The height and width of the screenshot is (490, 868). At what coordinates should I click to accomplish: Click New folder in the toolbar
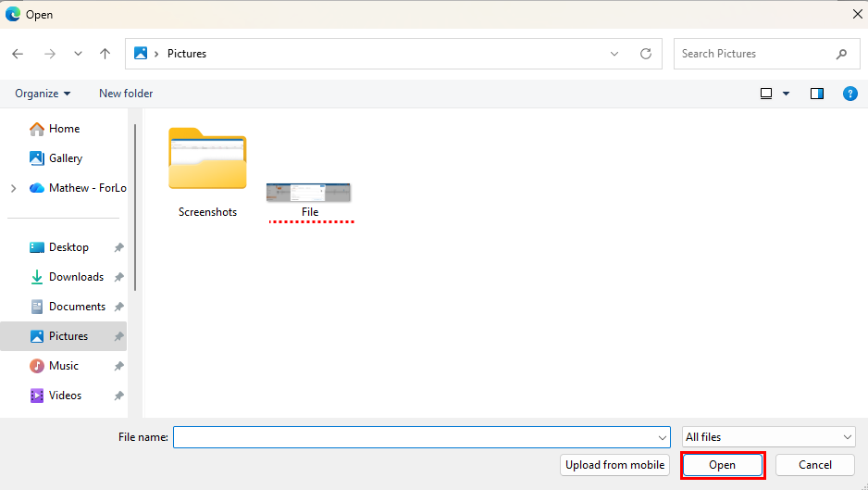tap(126, 94)
